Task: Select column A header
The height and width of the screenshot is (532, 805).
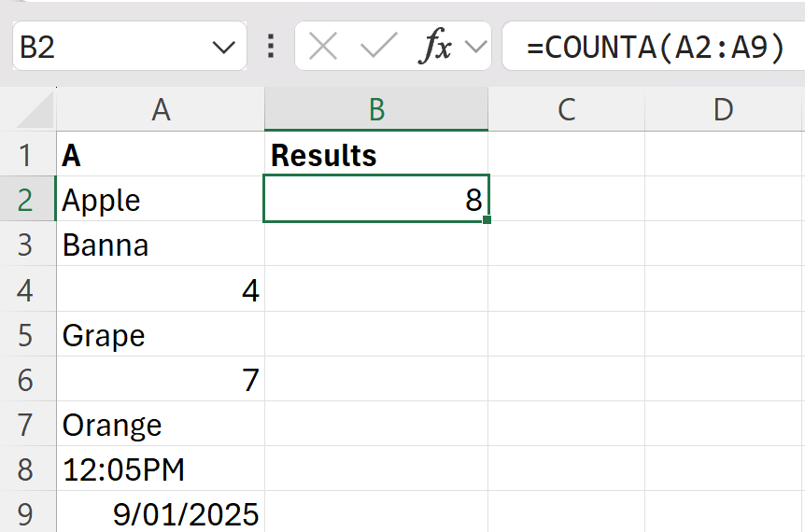Action: tap(161, 110)
